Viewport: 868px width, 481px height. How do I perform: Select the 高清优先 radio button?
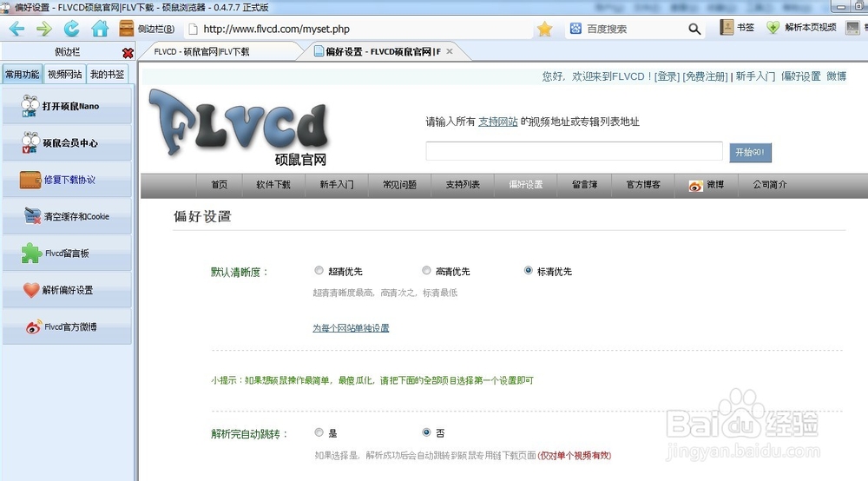tap(426, 271)
